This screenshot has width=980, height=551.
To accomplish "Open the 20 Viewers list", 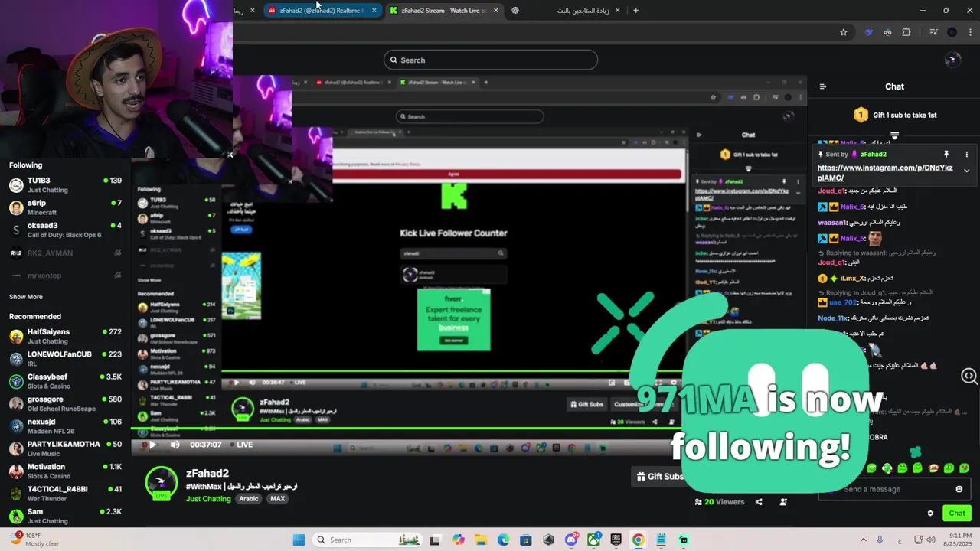I will tap(720, 502).
